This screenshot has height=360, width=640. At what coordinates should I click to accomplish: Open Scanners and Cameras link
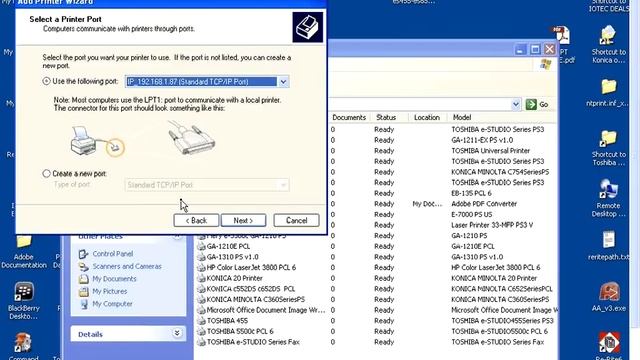[x=127, y=266]
